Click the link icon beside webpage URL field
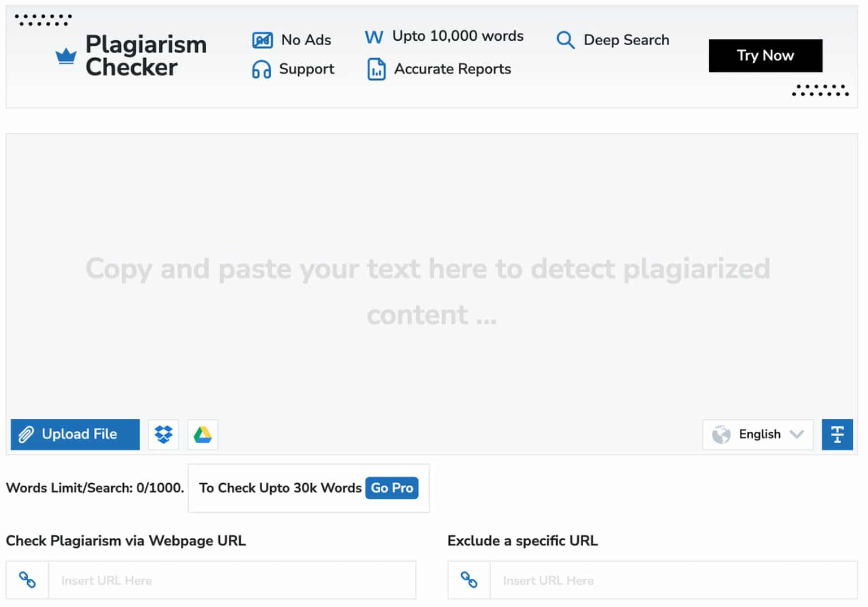 pyautogui.click(x=27, y=580)
